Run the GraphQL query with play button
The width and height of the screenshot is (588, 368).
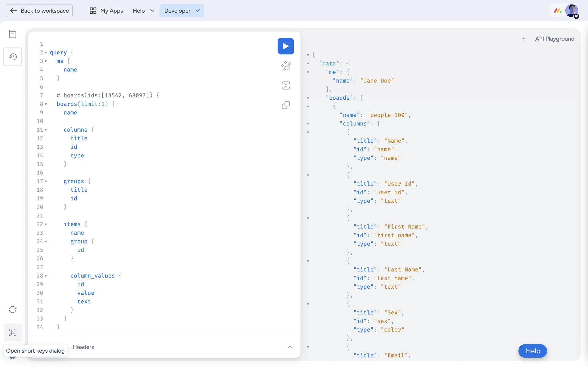click(x=285, y=46)
